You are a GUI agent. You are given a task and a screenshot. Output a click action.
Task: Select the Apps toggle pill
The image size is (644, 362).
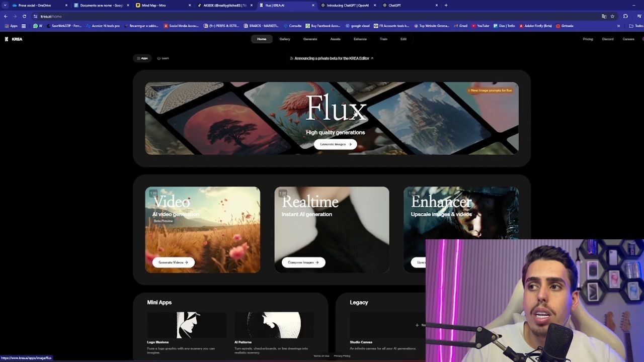point(143,58)
